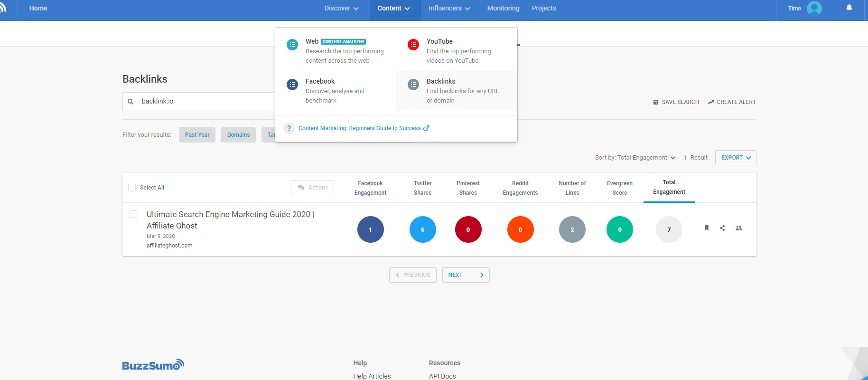Viewport: 868px width, 380px height.
Task: Open the Monitoring page
Action: (503, 8)
